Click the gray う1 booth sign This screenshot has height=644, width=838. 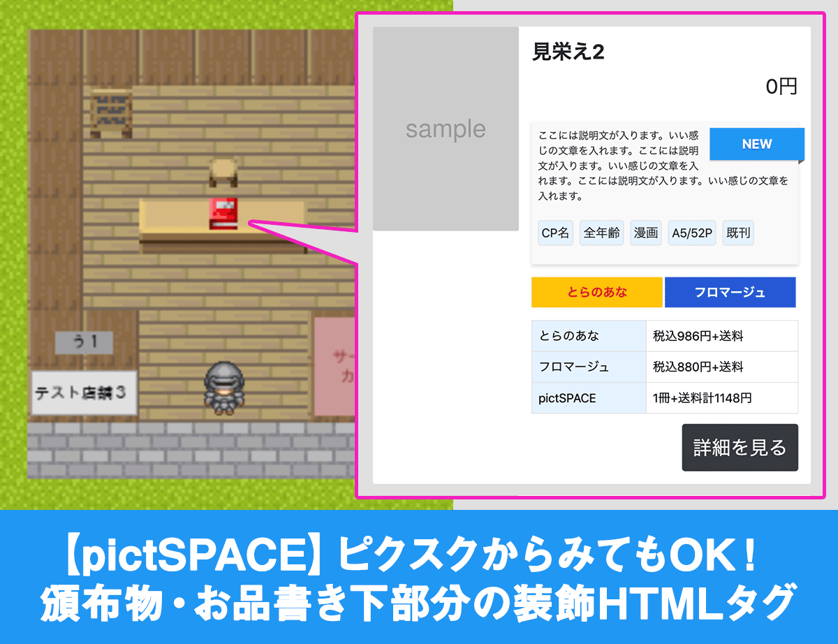[84, 342]
